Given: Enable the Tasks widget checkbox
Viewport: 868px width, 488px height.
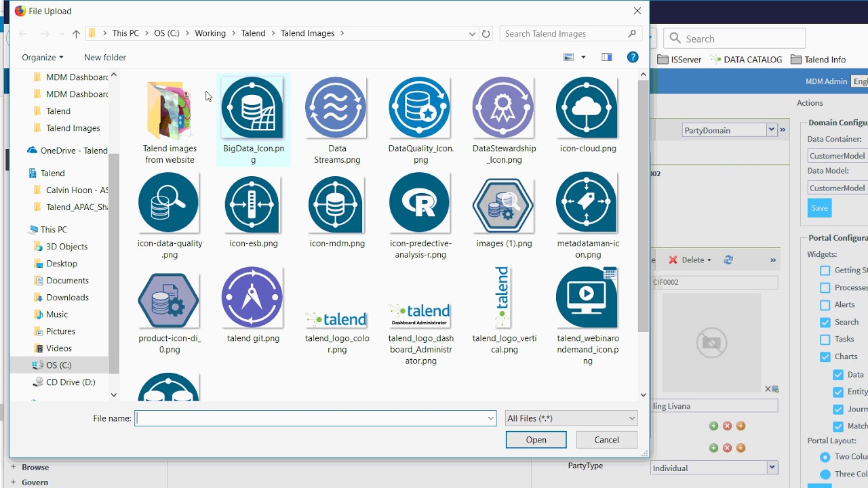Looking at the screenshot, I should click(825, 340).
